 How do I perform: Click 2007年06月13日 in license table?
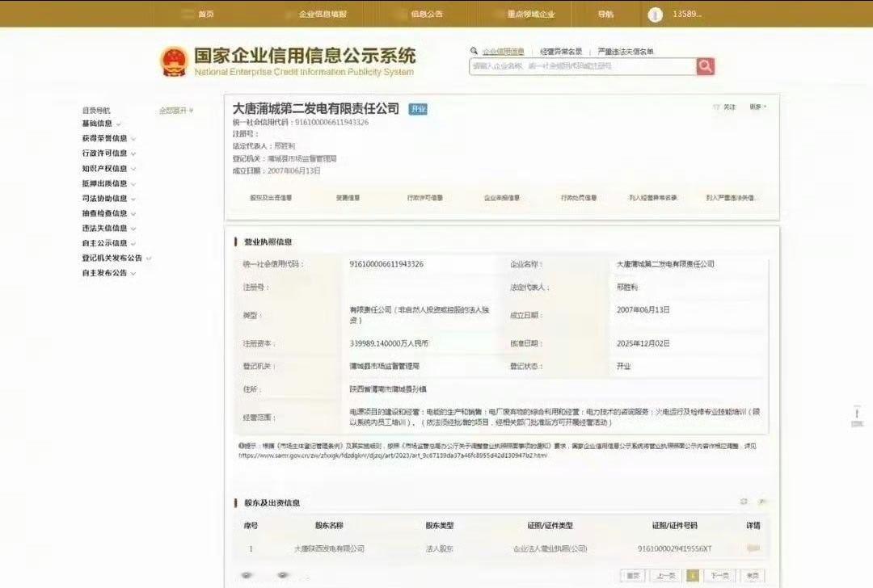pos(643,309)
